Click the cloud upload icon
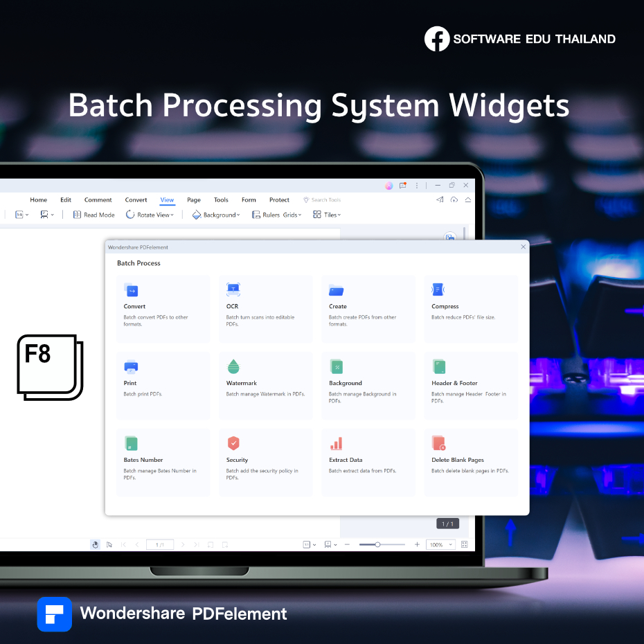This screenshot has height=644, width=644. 454,199
